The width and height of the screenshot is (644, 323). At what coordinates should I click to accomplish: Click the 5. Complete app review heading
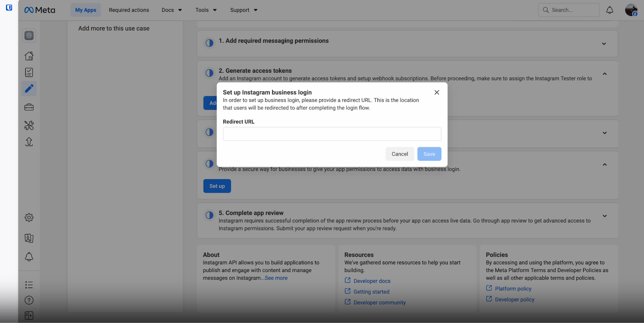tap(251, 213)
